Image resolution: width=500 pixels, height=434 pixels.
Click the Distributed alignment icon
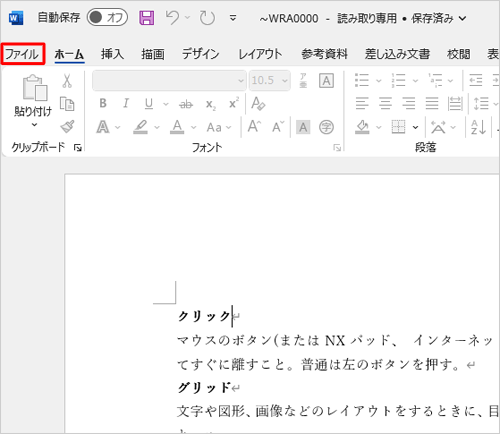[455, 103]
